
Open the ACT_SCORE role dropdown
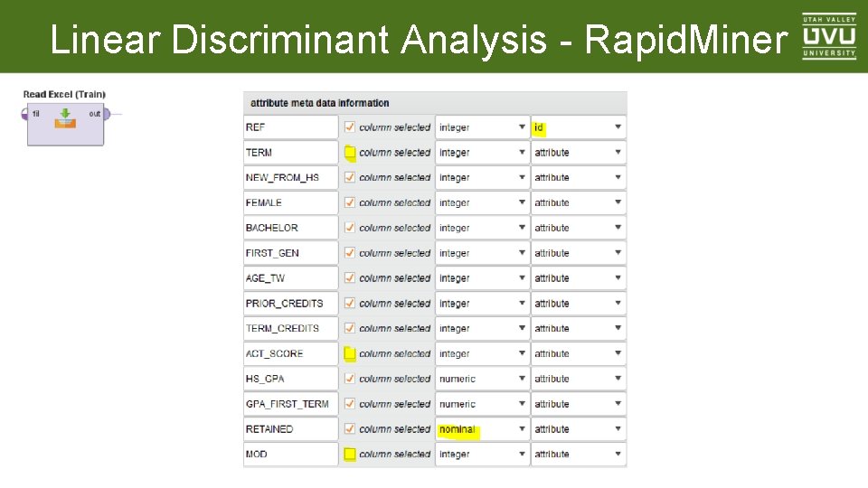pyautogui.click(x=579, y=353)
